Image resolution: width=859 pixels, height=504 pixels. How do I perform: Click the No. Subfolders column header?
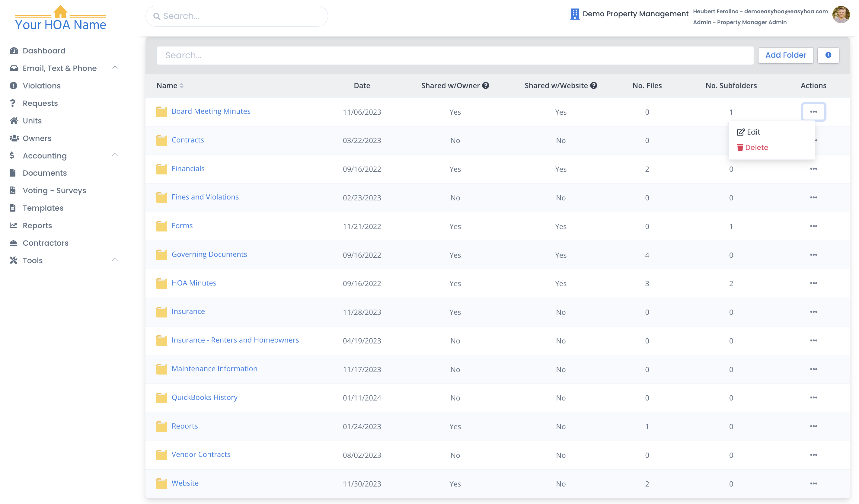[x=731, y=85]
